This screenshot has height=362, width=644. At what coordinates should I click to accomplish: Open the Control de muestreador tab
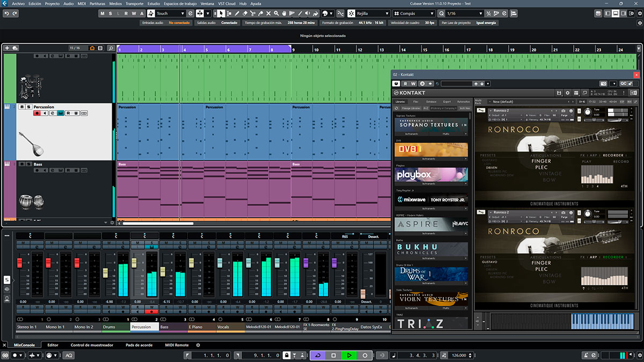pos(92,345)
